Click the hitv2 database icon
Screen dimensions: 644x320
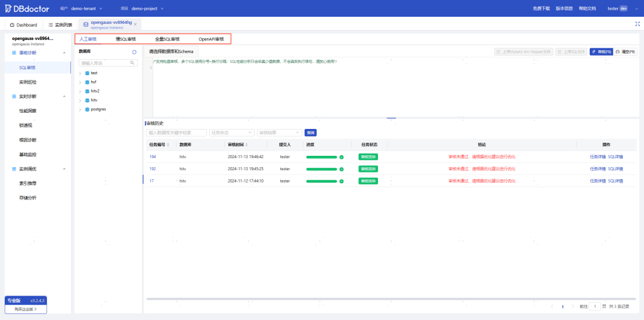[x=87, y=91]
